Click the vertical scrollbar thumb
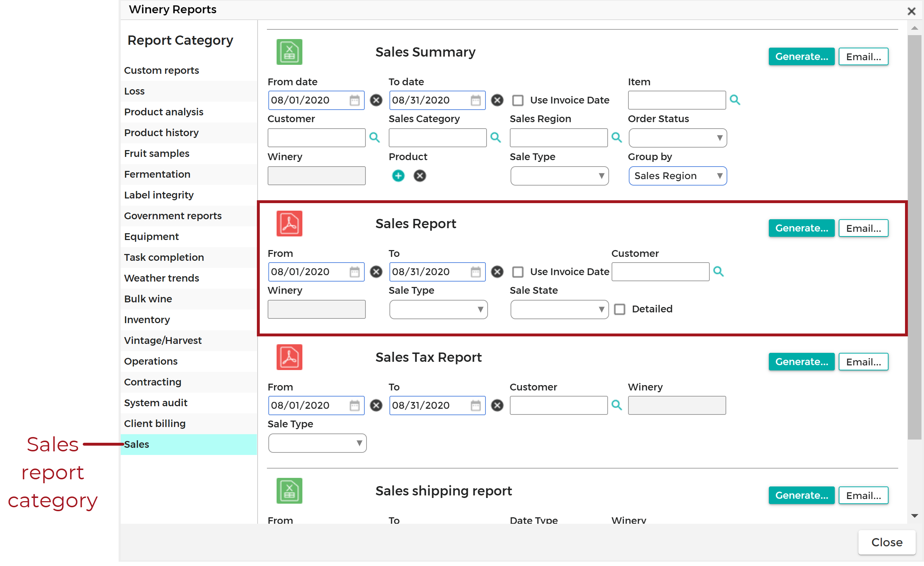 click(x=914, y=237)
